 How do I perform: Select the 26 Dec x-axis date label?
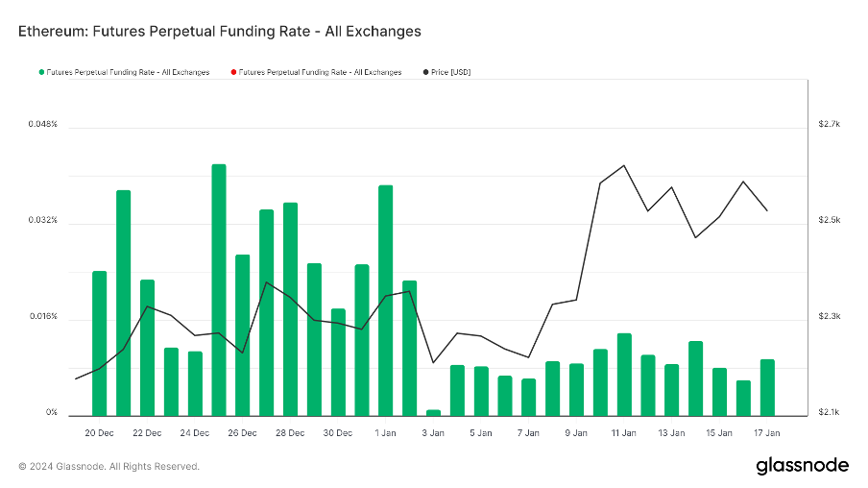242,433
